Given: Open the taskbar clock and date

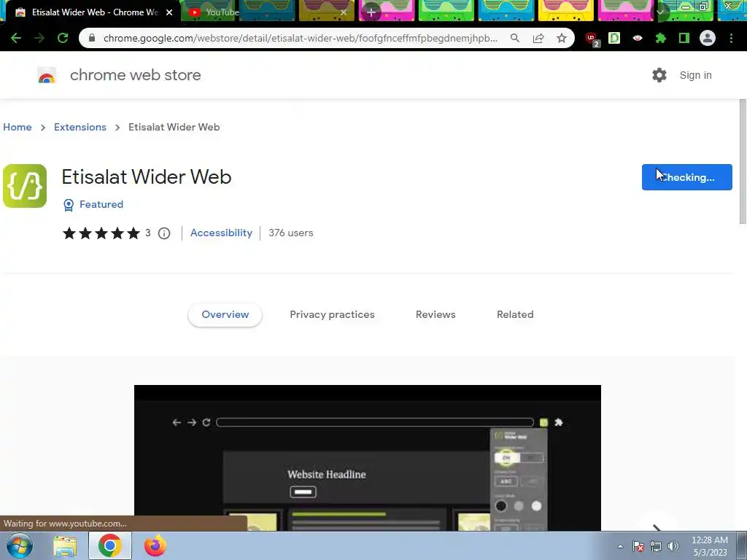Looking at the screenshot, I should (710, 546).
